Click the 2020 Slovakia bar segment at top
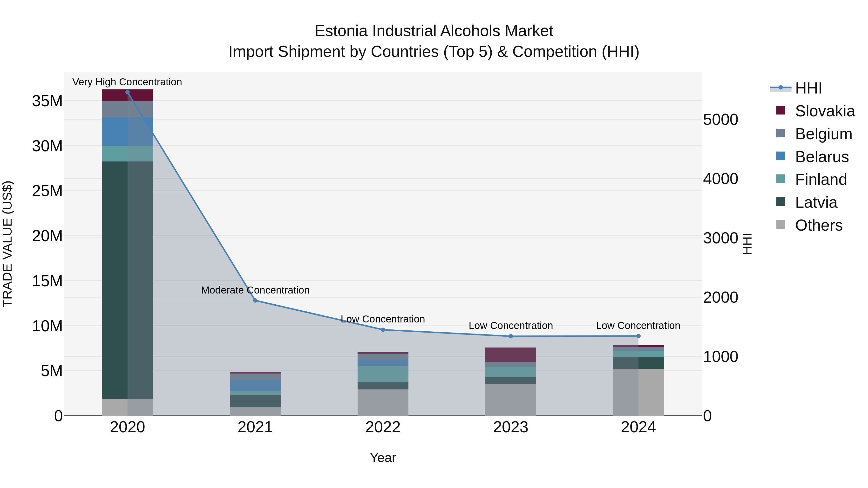The width and height of the screenshot is (868, 488). click(127, 95)
